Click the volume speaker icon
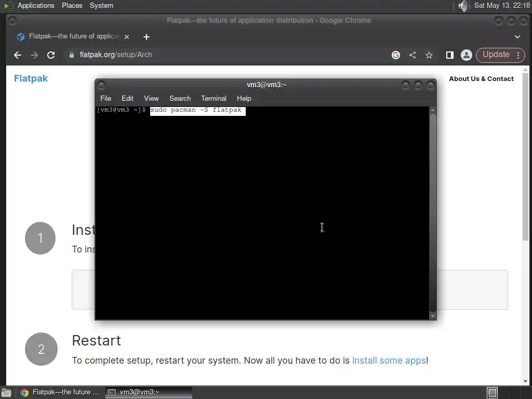 [463, 6]
